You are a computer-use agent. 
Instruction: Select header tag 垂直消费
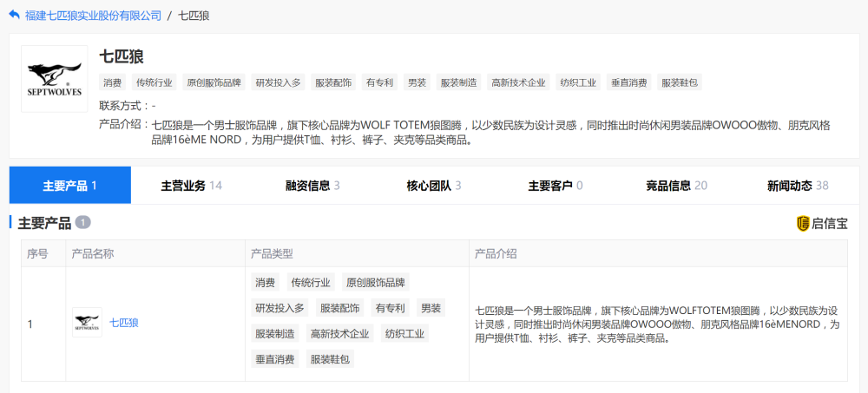click(628, 83)
